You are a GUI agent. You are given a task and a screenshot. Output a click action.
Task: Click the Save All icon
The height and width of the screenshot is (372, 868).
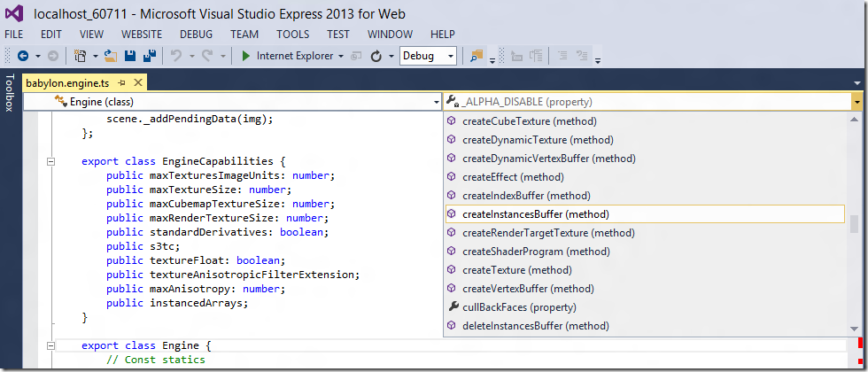150,56
